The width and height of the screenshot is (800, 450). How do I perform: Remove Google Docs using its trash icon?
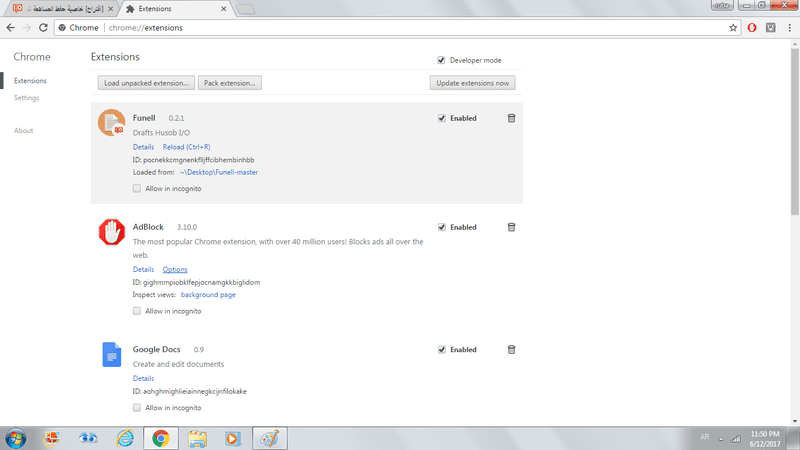point(511,349)
